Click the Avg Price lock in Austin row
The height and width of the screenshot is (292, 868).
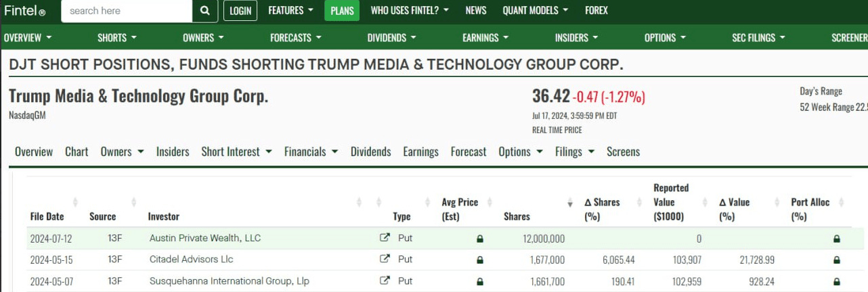tap(480, 239)
